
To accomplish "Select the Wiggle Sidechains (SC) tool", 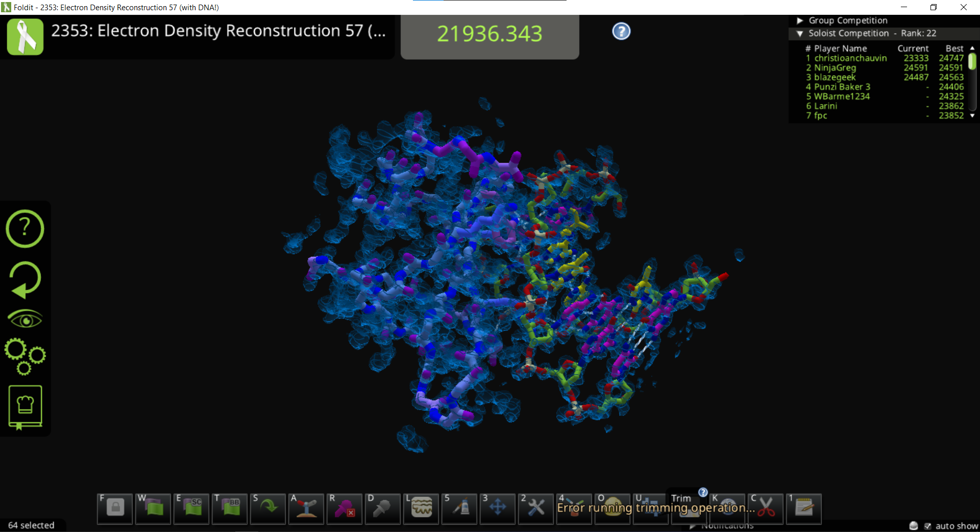I will click(191, 509).
